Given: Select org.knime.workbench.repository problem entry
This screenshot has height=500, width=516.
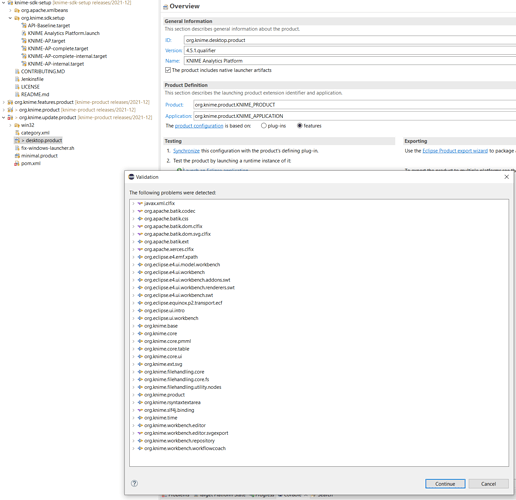Looking at the screenshot, I should (179, 441).
